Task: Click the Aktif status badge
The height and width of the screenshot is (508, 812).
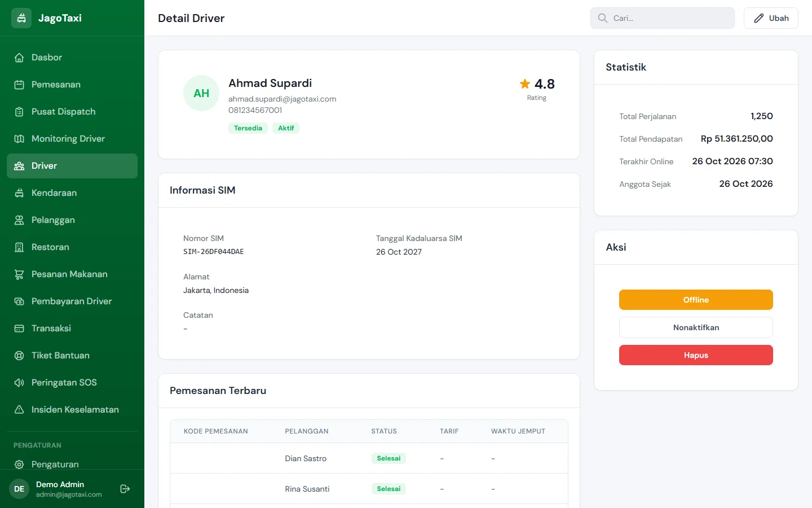Action: coord(286,128)
